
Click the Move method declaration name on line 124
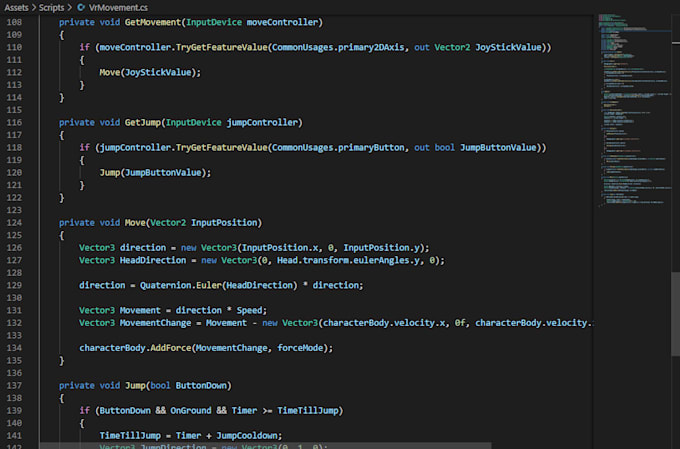(x=135, y=223)
